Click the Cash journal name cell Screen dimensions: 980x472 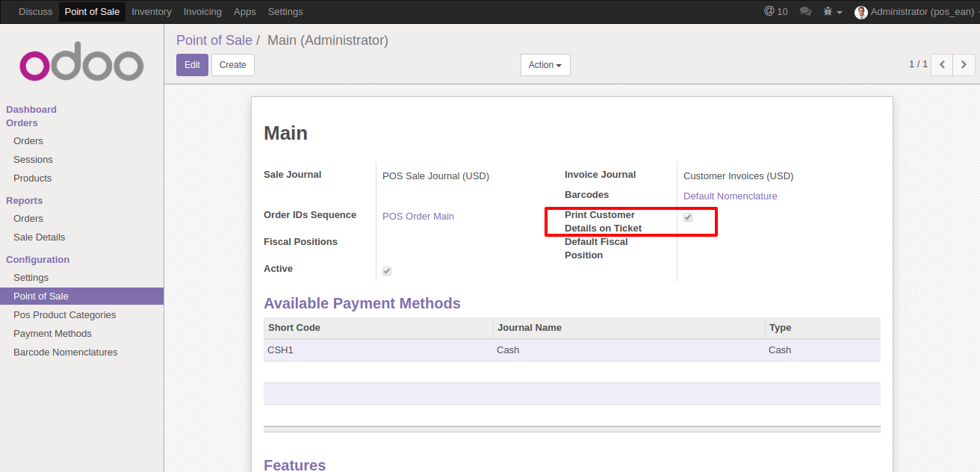[629, 350]
